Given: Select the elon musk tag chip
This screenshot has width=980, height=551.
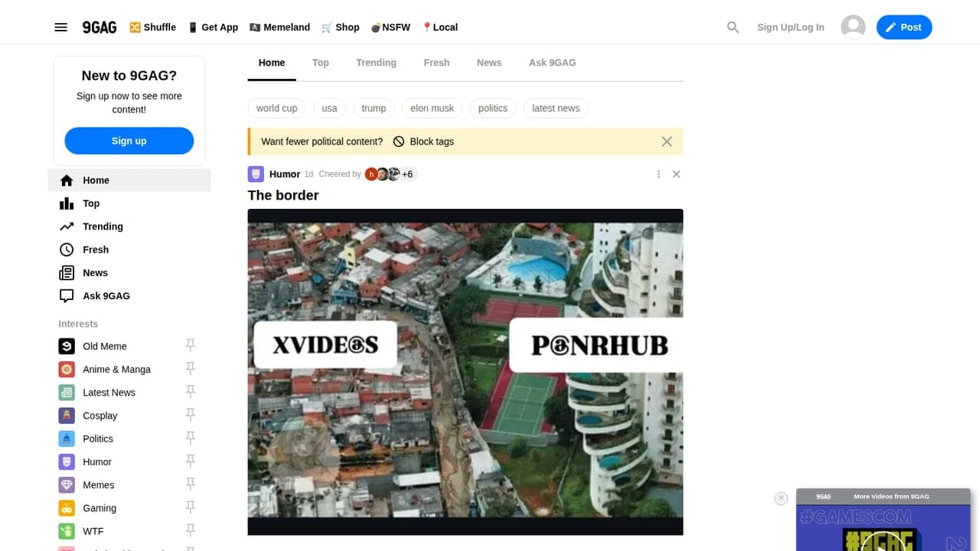Looking at the screenshot, I should tap(432, 109).
